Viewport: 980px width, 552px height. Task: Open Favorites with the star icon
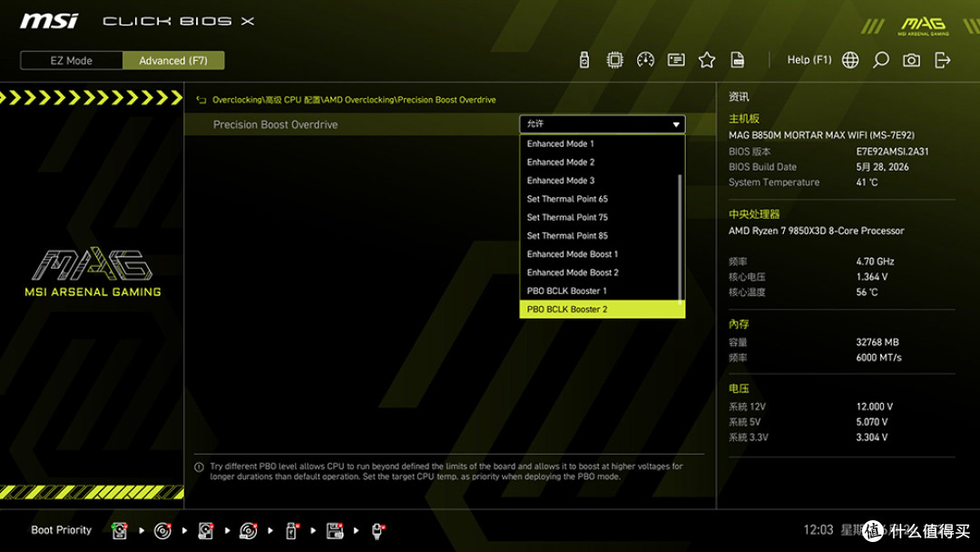[x=707, y=60]
